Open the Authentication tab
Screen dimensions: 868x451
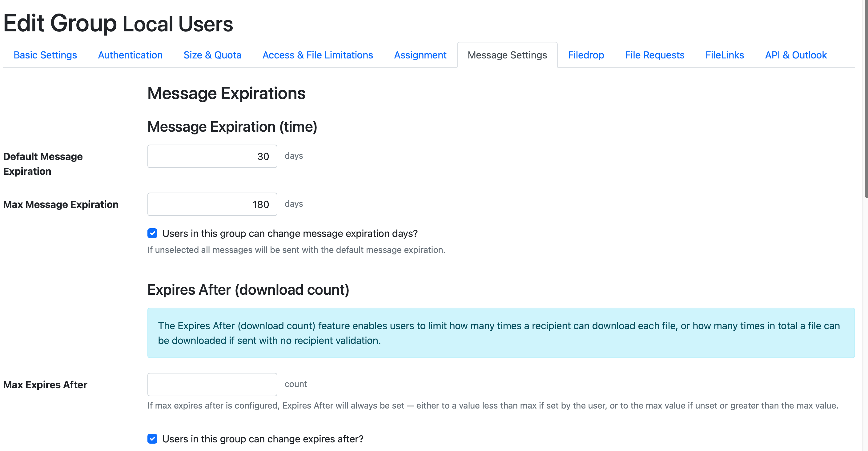130,55
